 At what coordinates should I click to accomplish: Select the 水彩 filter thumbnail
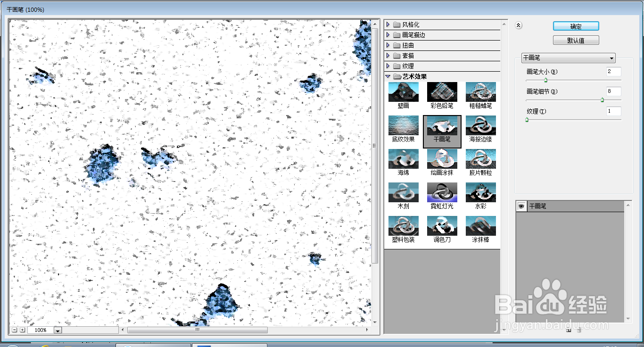[481, 196]
